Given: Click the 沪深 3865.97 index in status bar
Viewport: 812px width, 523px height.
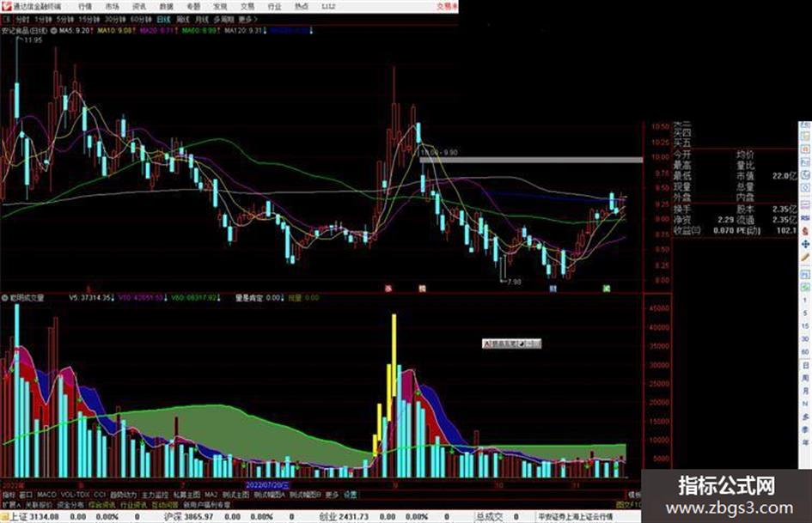Looking at the screenshot, I should coord(188,517).
